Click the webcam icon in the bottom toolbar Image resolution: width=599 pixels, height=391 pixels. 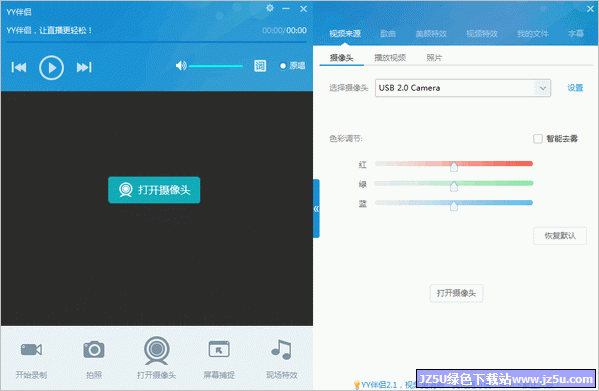coord(156,350)
